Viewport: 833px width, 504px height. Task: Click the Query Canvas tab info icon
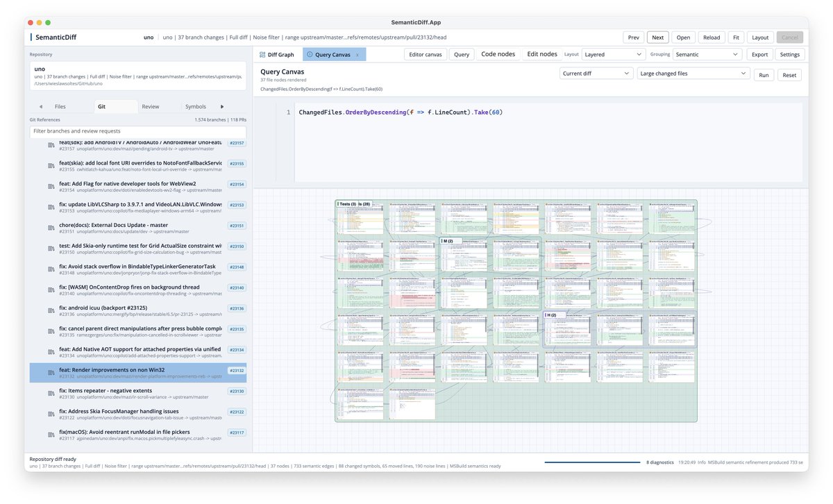tap(310, 54)
